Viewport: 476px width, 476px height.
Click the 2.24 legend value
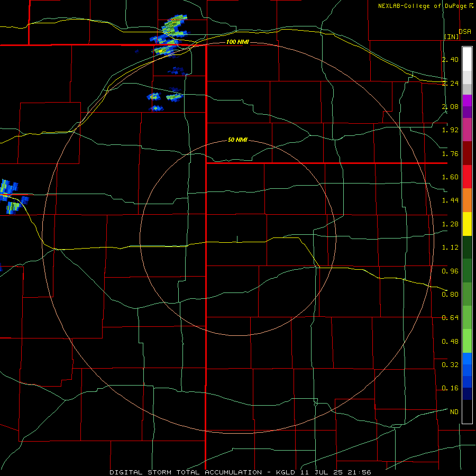[450, 83]
